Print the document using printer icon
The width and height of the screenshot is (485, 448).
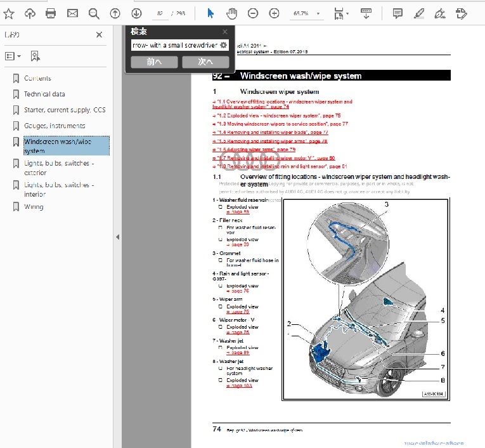51,13
